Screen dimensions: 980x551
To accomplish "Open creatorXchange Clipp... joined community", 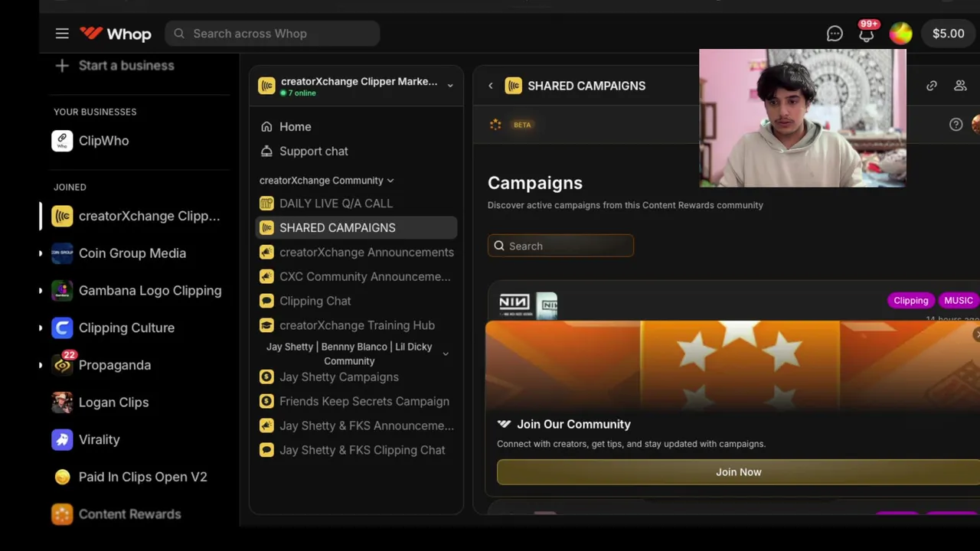I will click(136, 216).
